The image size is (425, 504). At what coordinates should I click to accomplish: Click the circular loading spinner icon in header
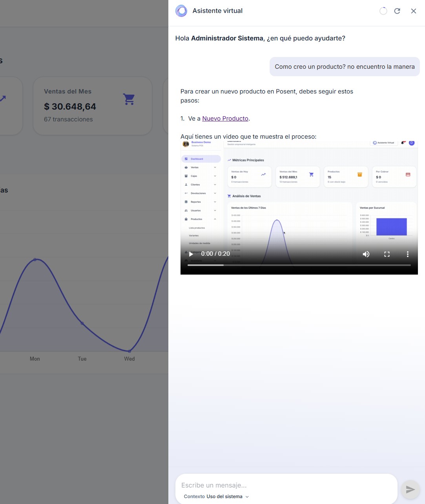click(383, 11)
